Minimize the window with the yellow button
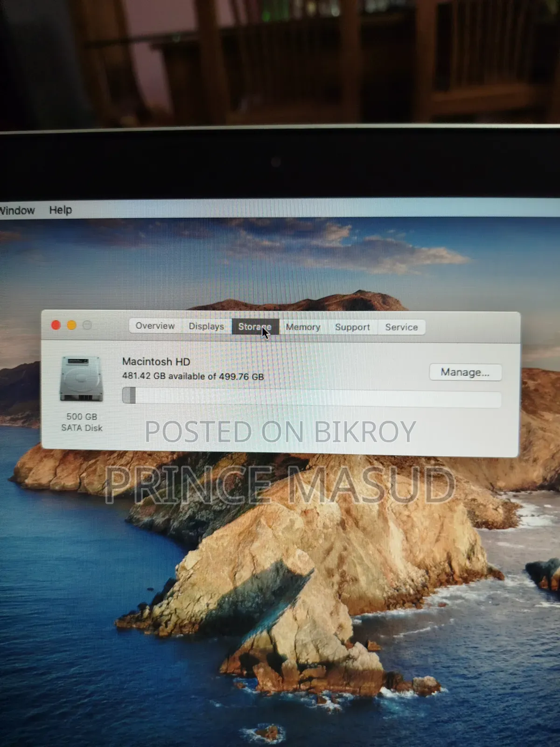Viewport: 560px width, 747px height. [x=72, y=325]
